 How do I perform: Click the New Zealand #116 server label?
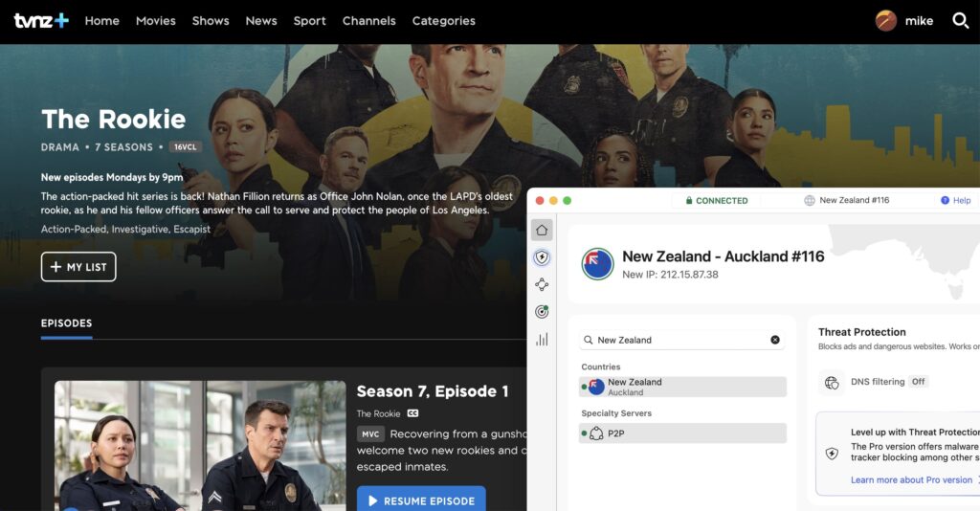pos(854,200)
